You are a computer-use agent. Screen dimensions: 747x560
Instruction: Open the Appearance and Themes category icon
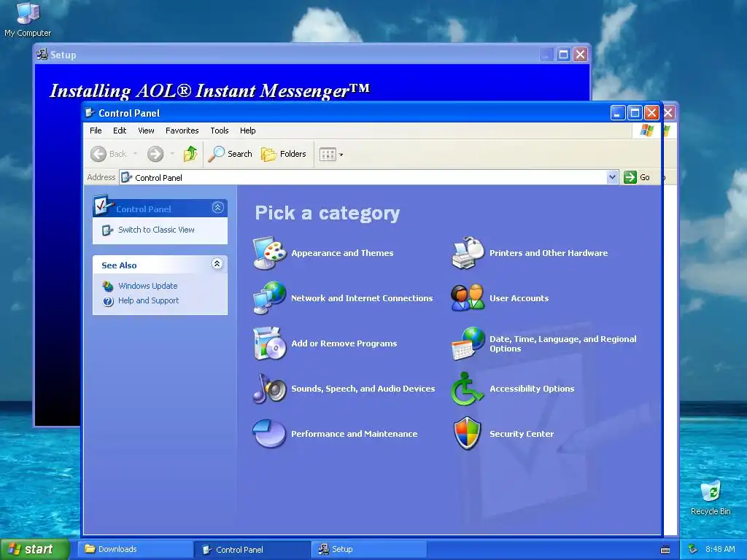[270, 252]
